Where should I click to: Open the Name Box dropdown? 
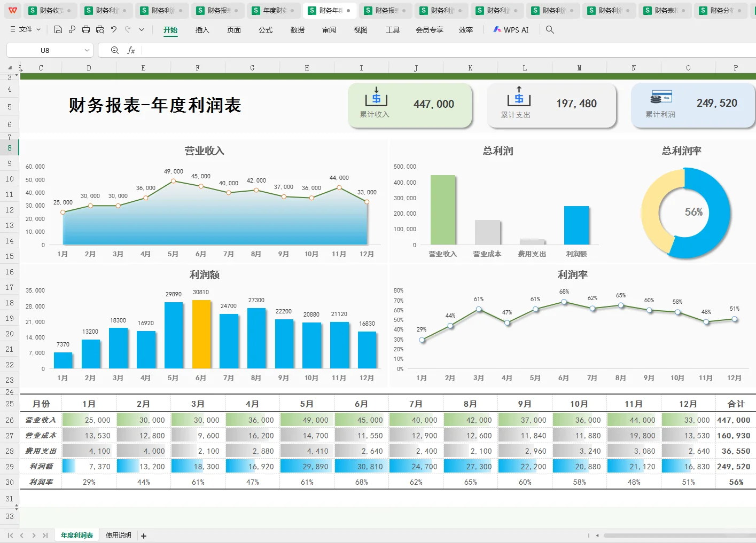(87, 50)
